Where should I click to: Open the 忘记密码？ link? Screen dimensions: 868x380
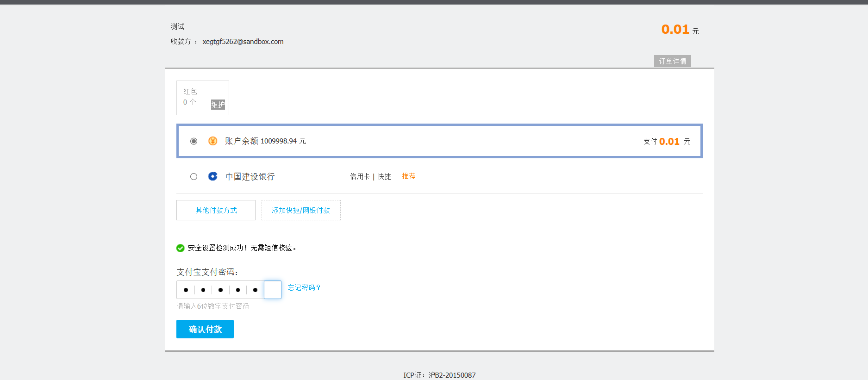coord(304,287)
